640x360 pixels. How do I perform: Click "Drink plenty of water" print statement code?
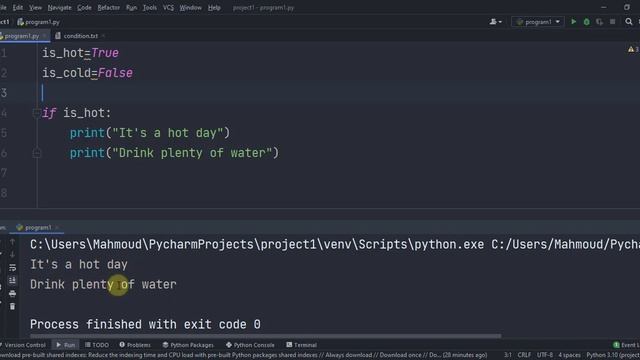tap(174, 153)
